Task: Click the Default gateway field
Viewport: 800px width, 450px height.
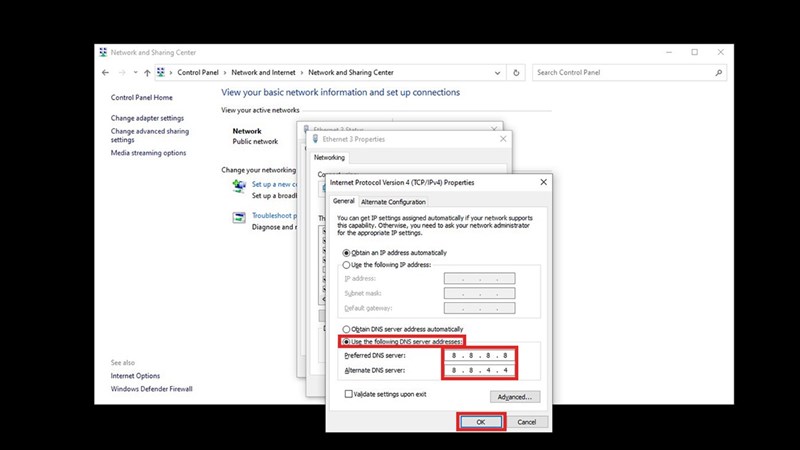Action: 480,308
